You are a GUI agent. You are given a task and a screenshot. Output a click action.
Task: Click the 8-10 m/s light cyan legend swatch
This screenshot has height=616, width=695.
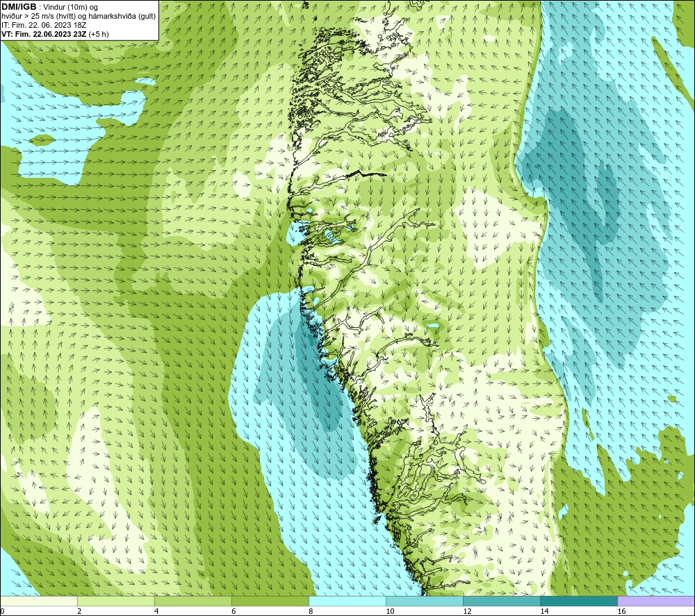[x=347, y=601]
